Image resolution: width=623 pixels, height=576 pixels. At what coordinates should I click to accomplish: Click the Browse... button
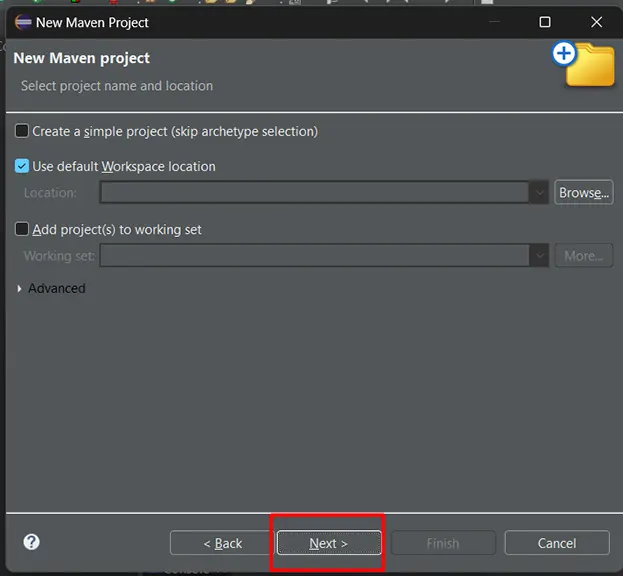tap(584, 193)
